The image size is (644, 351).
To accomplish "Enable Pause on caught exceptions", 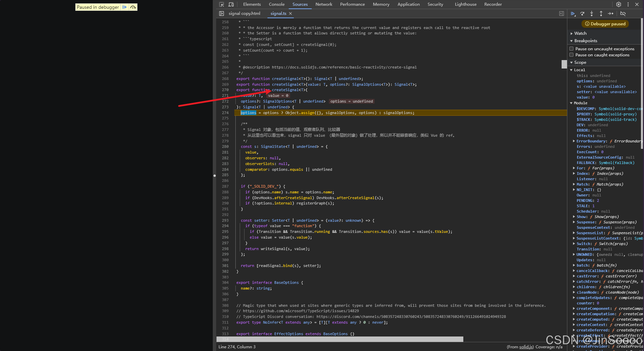I will [571, 55].
